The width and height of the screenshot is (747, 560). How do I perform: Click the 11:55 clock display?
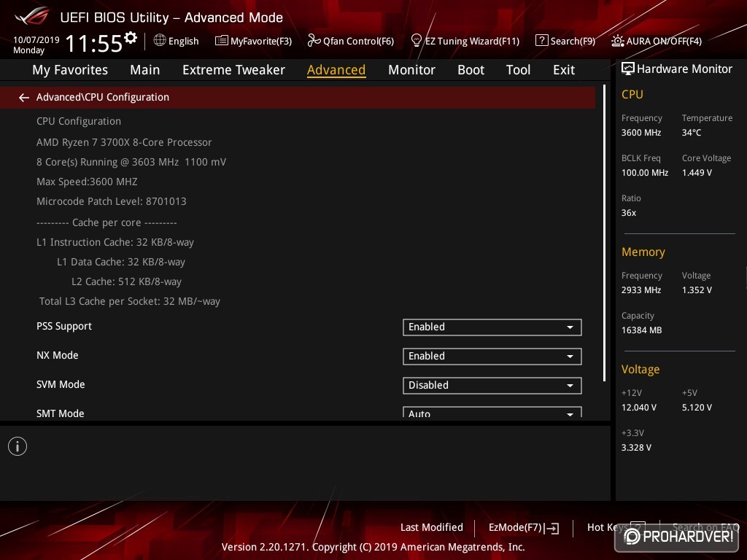tap(94, 44)
